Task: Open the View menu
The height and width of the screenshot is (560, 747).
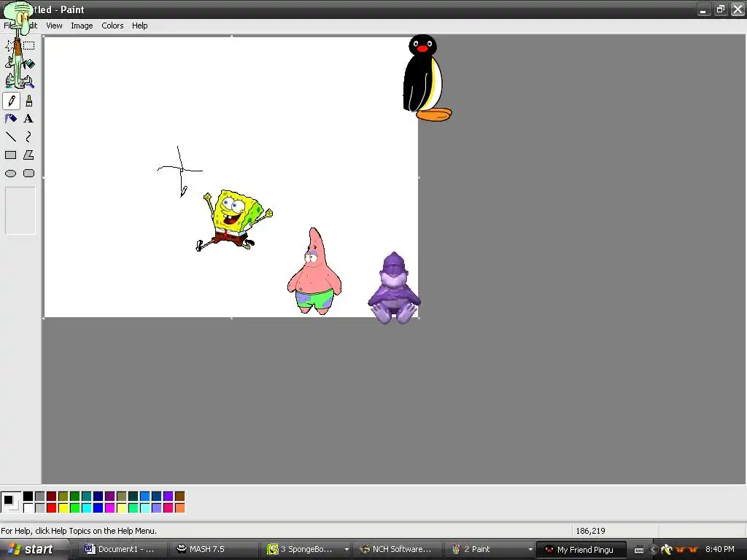Action: click(x=54, y=26)
